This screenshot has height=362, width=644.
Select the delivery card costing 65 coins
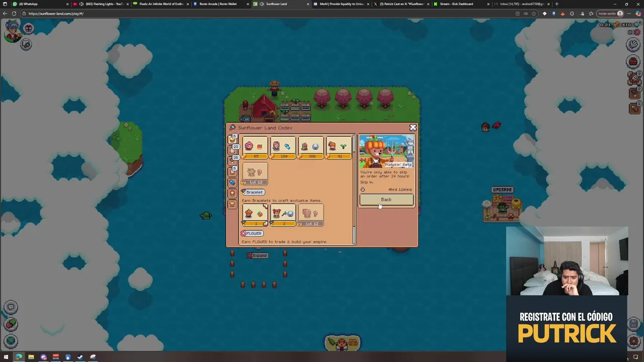255,149
